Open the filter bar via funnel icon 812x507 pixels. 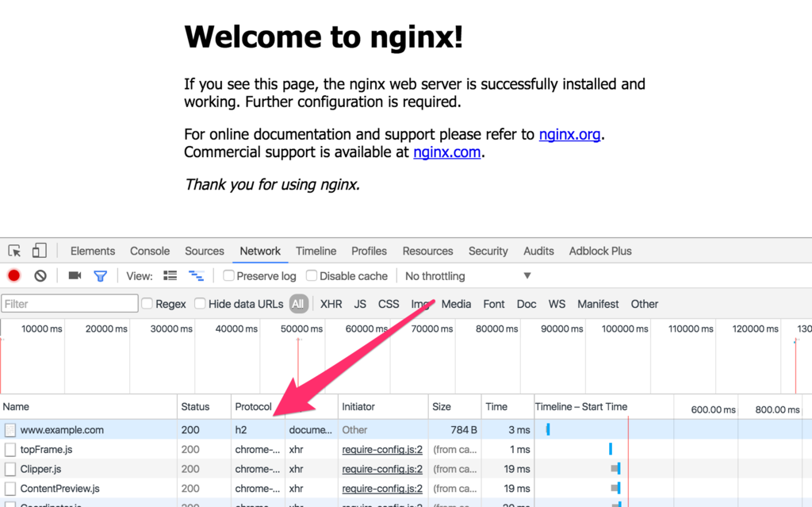[x=100, y=275]
